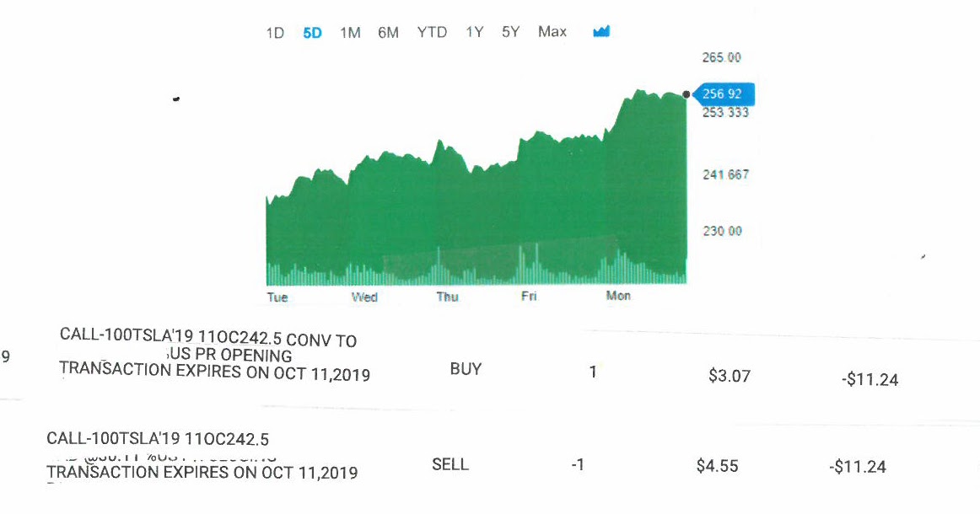
Task: Click the 265.00 y-axis label
Action: point(721,58)
